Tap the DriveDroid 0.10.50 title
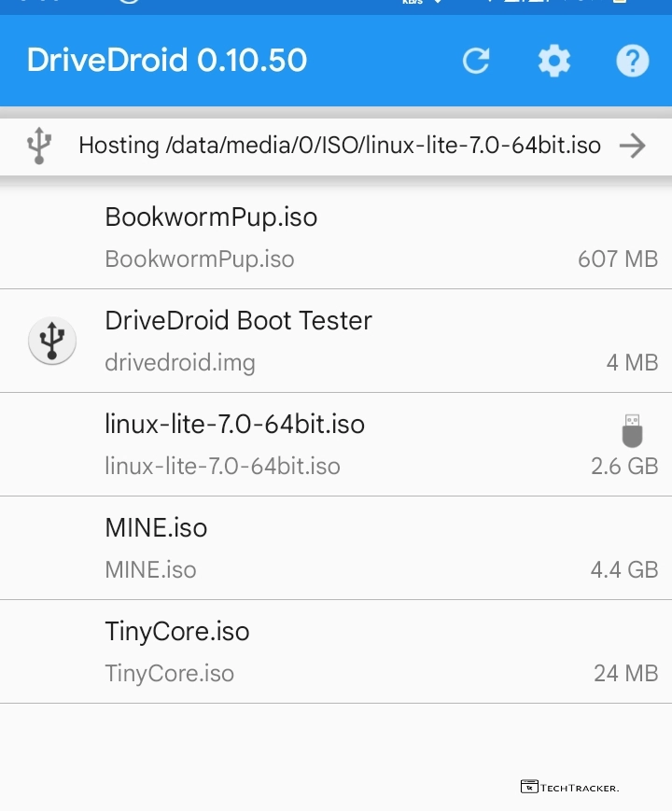The image size is (672, 811). point(167,61)
